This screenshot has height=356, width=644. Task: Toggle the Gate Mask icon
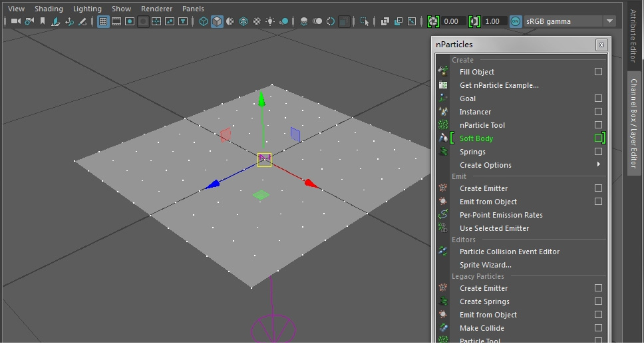pos(143,21)
